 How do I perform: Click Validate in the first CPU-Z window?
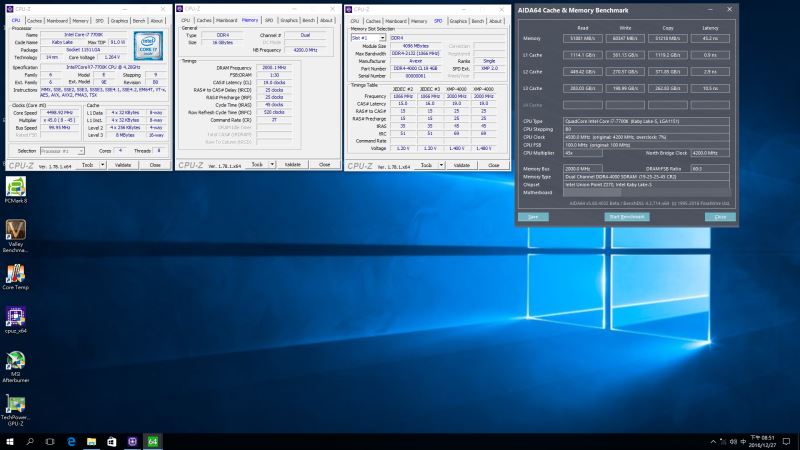coord(123,165)
